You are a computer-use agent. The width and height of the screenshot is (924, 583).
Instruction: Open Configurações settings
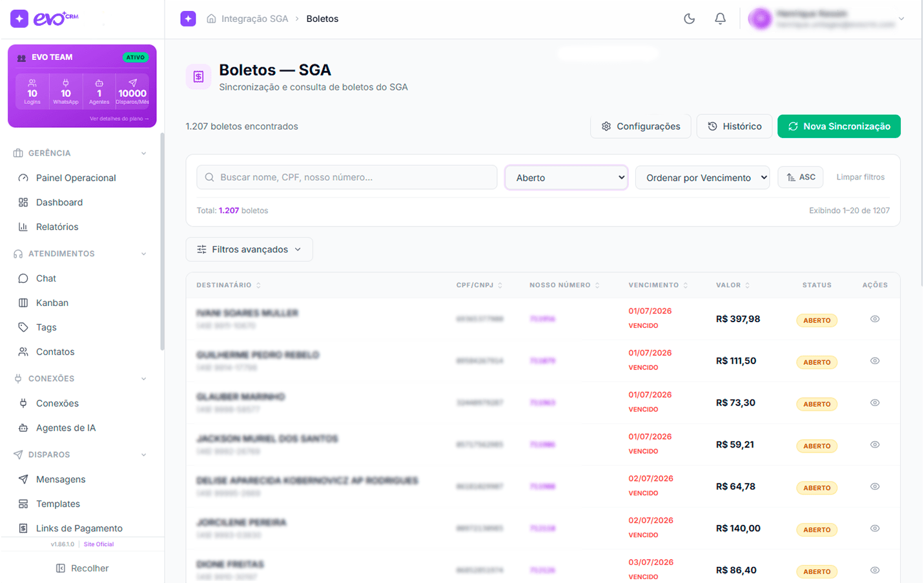click(641, 127)
